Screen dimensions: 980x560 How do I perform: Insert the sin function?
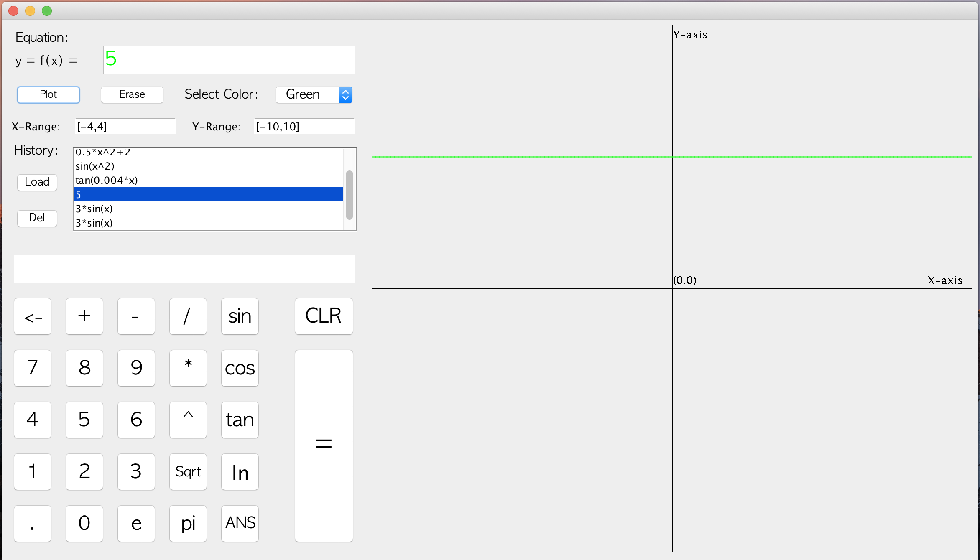240,316
